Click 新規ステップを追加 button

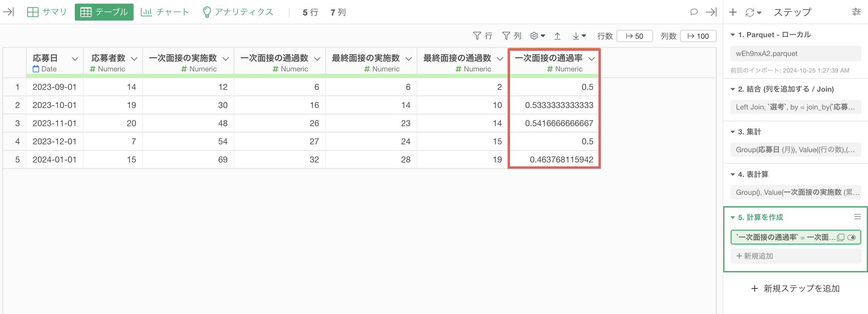click(x=796, y=288)
